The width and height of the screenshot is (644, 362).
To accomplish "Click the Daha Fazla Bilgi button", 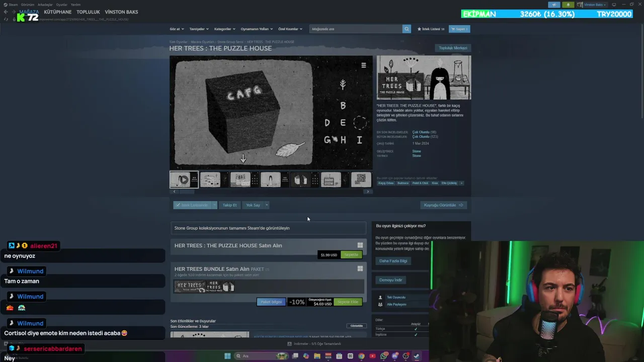I will (x=393, y=261).
